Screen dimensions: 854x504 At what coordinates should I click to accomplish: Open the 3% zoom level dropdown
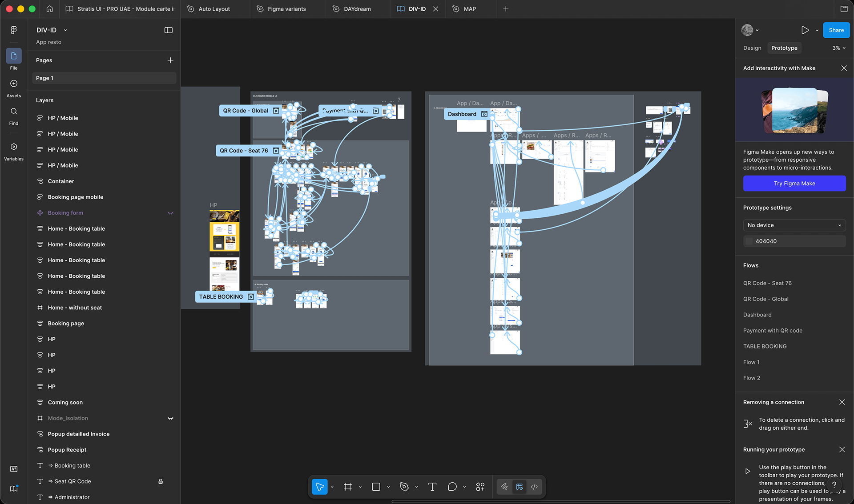(x=838, y=48)
